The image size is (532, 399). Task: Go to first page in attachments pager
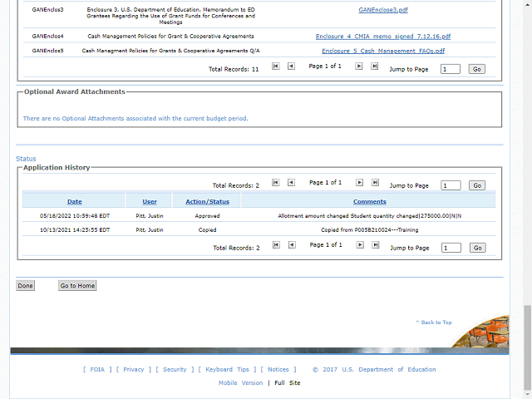coord(275,66)
